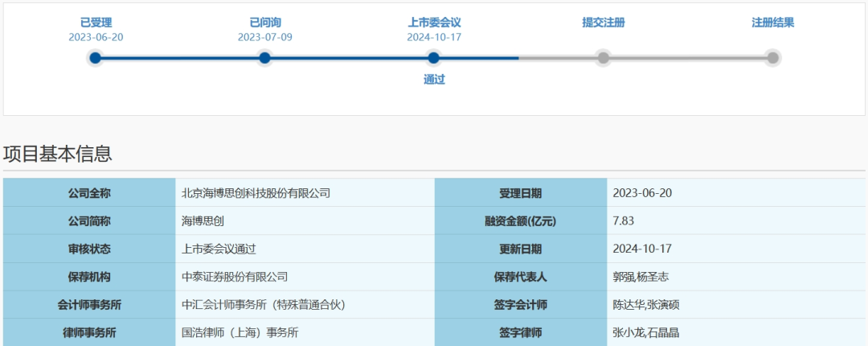Click the 保荐代表人 names 郭强,杨圣志

[x=641, y=277]
